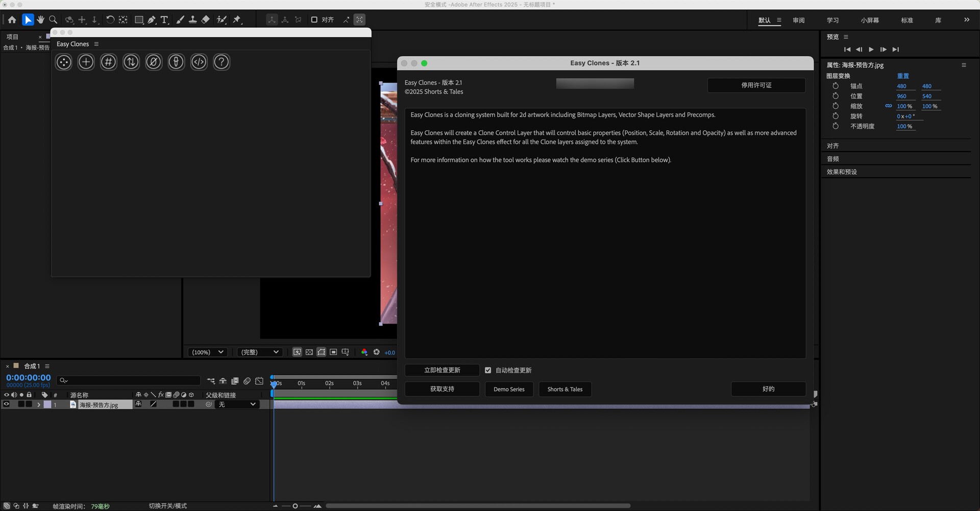Switch to 小屏幕 workspace
Image resolution: width=980 pixels, height=511 pixels.
tap(870, 20)
